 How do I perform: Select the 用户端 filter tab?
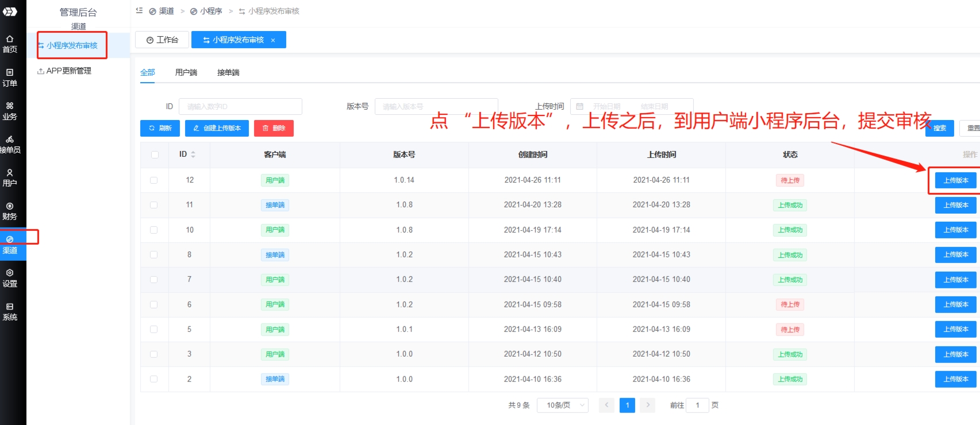click(186, 72)
